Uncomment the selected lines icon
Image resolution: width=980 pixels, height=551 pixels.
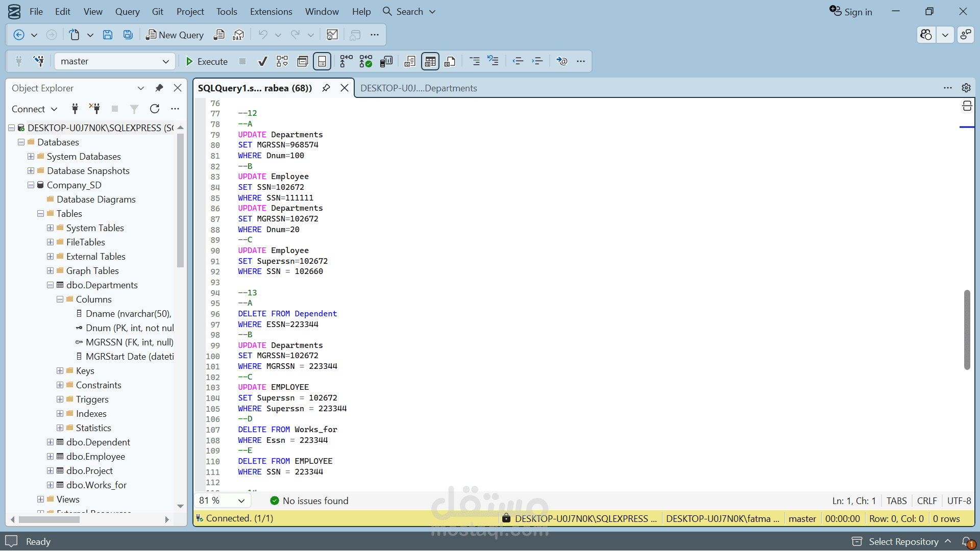point(493,61)
